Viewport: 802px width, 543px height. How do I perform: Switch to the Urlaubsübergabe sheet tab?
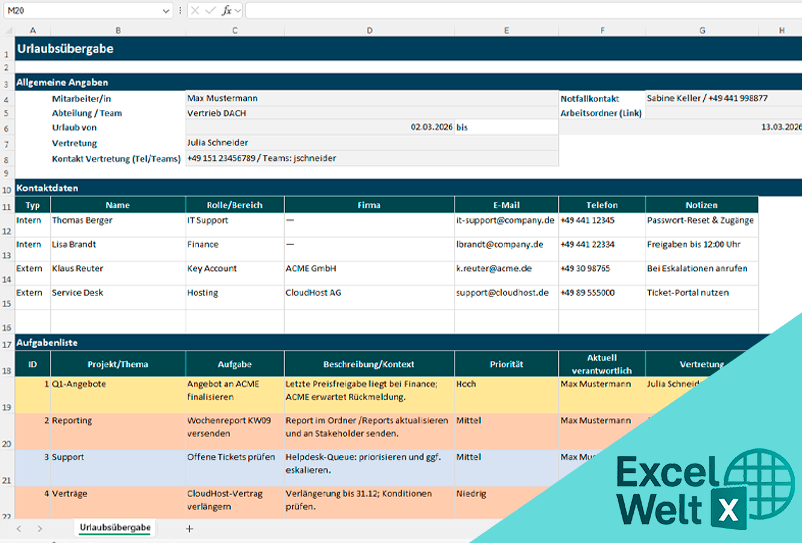(115, 527)
